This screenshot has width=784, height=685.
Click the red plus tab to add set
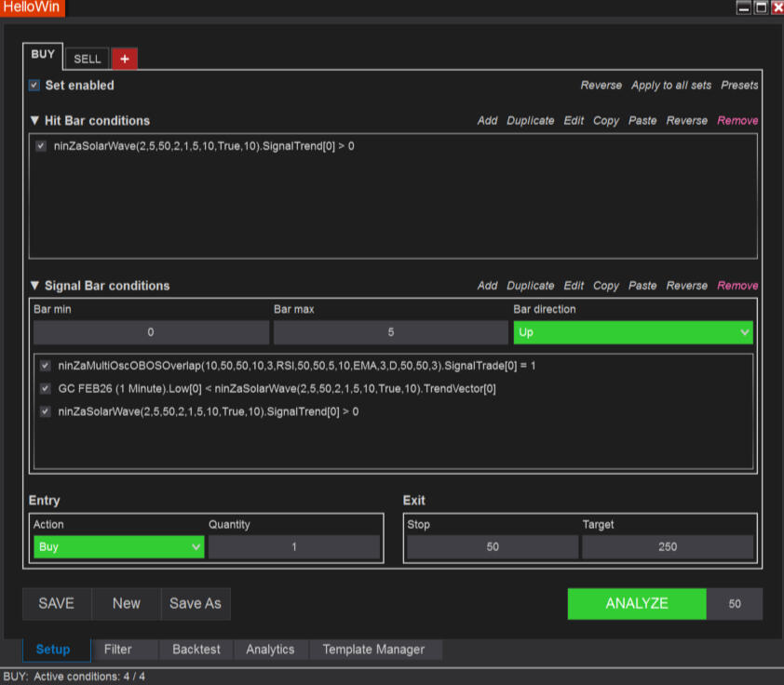coord(125,59)
